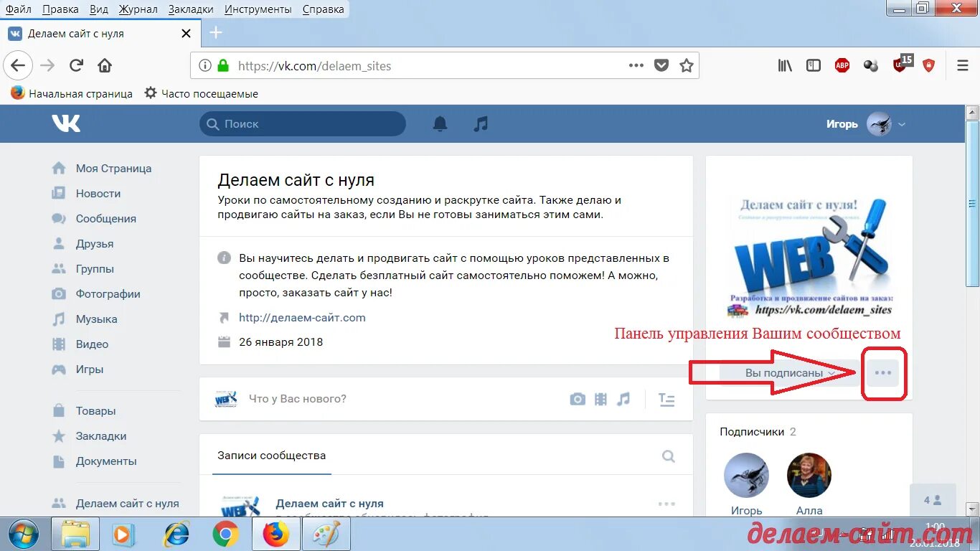Toggle Firefox sidebar icon
Screen dimensions: 980x551
[x=814, y=65]
